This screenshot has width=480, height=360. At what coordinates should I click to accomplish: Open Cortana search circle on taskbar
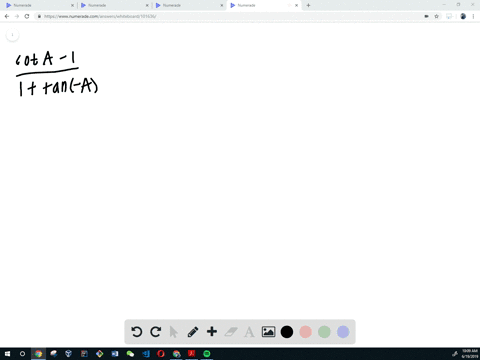coord(22,354)
